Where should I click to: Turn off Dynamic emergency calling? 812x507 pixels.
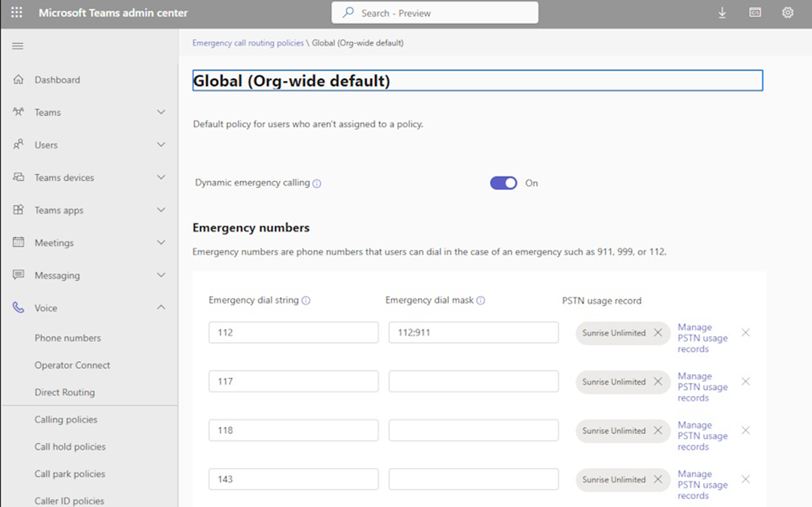pos(503,183)
